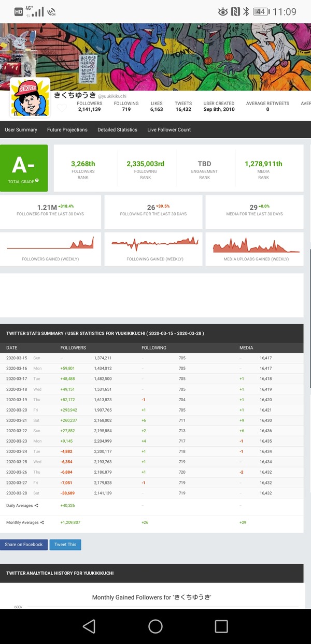Click the Monthly Gained Followers chart title
311x644 pixels.
tap(151, 597)
